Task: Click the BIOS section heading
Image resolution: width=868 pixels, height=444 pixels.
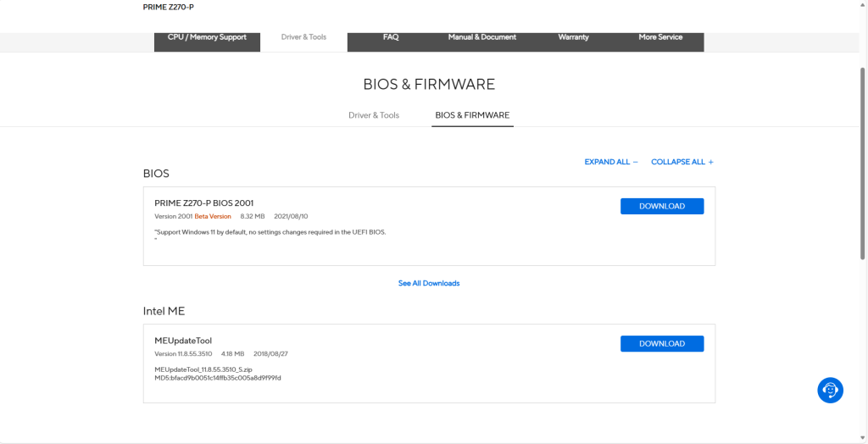Action: [x=156, y=174]
